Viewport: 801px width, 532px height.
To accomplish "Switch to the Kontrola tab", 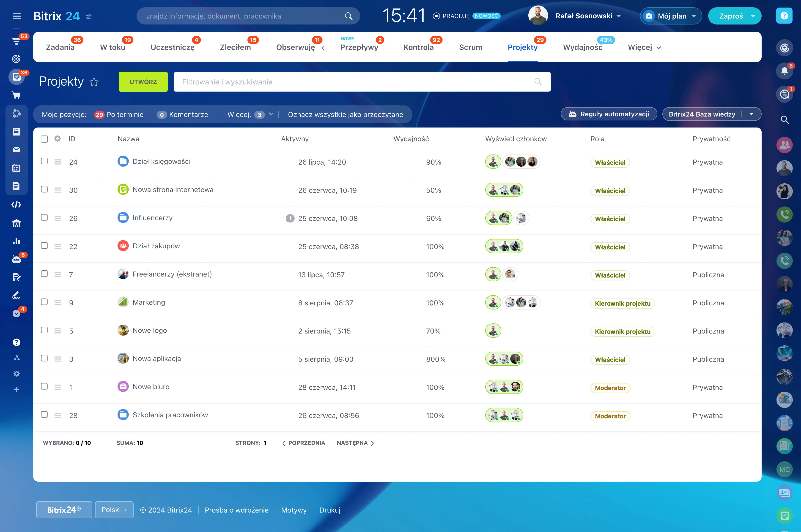I will pyautogui.click(x=418, y=48).
